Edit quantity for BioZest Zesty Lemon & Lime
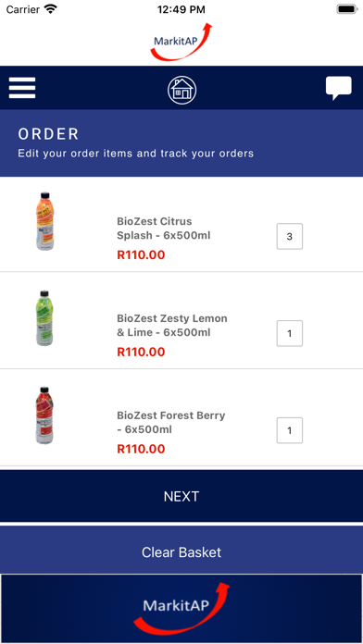The image size is (363, 644). 290,333
